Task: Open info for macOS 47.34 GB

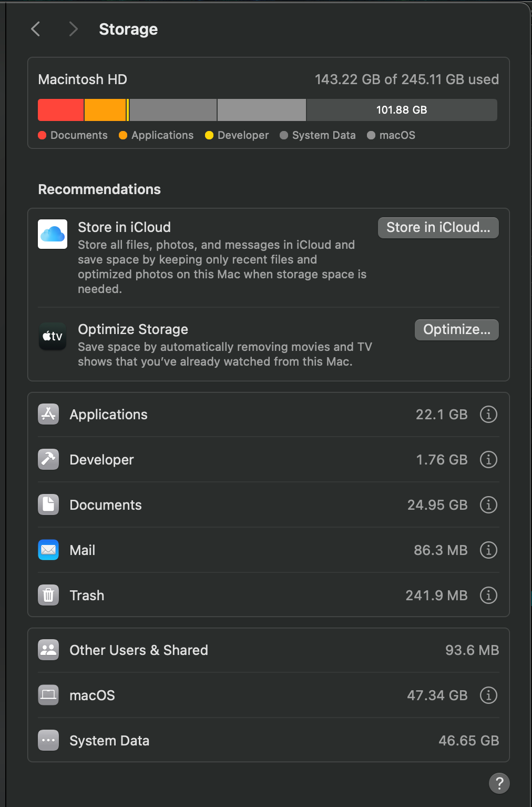Action: coord(488,695)
